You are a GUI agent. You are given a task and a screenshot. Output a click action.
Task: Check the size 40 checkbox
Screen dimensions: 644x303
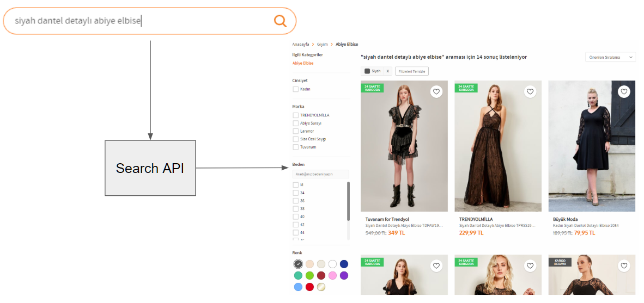pos(295,217)
